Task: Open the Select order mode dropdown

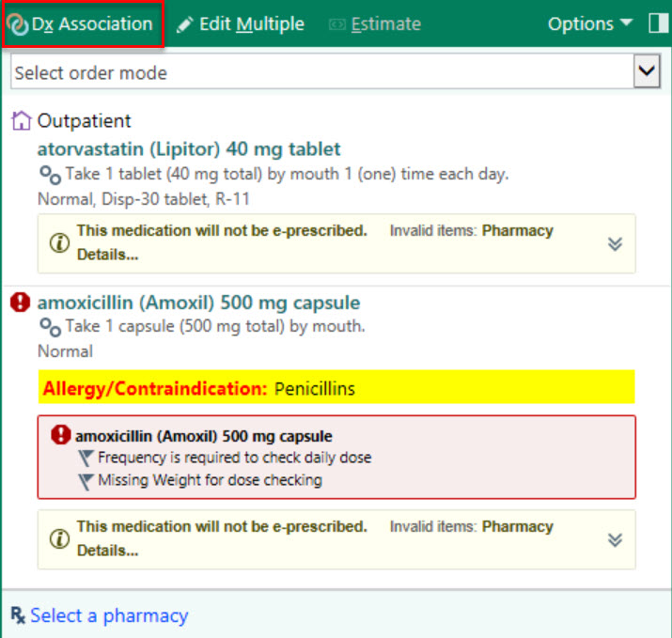Action: pos(646,71)
